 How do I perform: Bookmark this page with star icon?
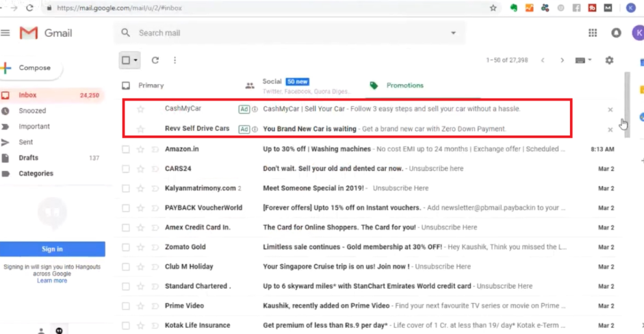493,8
